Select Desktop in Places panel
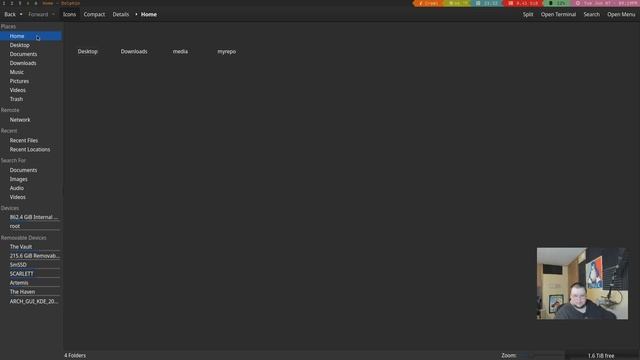The height and width of the screenshot is (360, 640). pyautogui.click(x=31, y=45)
